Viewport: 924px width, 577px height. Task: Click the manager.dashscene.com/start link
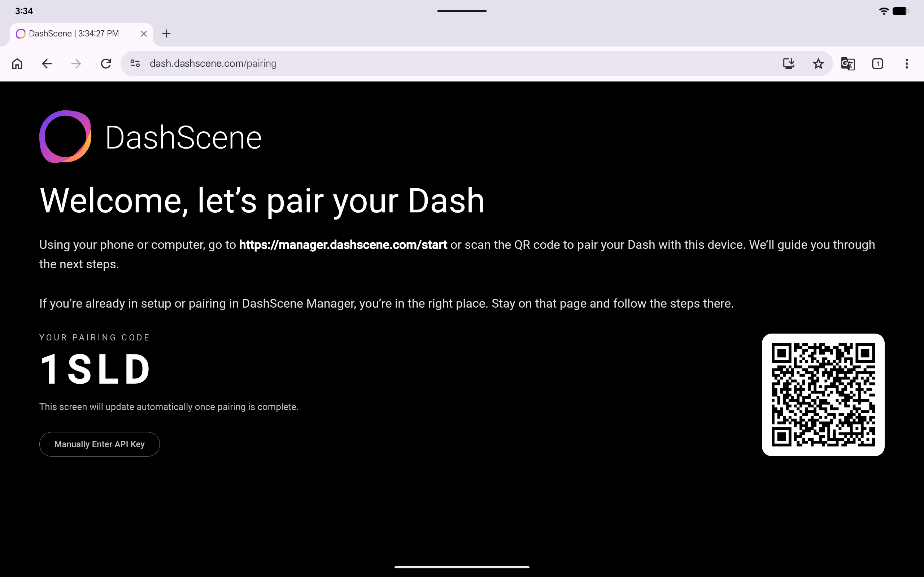[343, 245]
